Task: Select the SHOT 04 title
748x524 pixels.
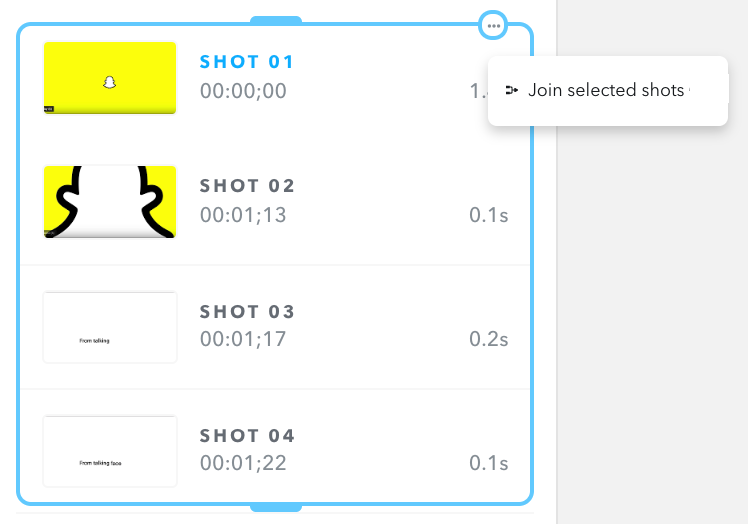Action: [x=247, y=436]
